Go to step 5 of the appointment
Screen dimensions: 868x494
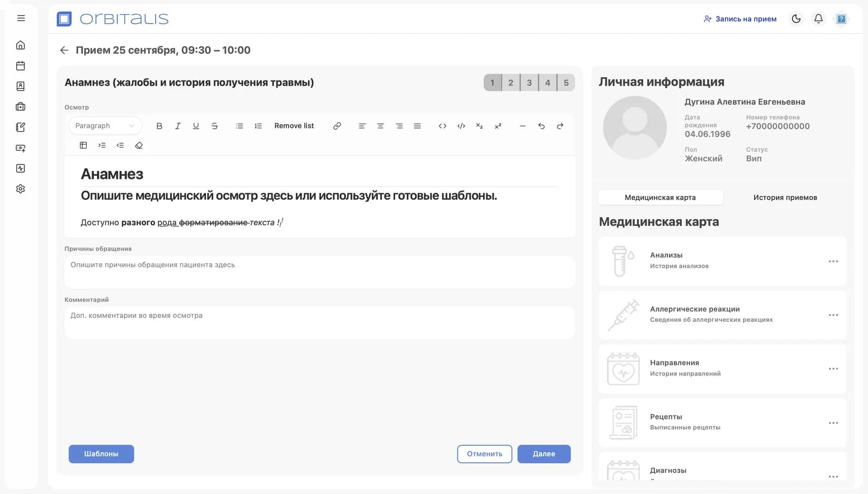566,83
